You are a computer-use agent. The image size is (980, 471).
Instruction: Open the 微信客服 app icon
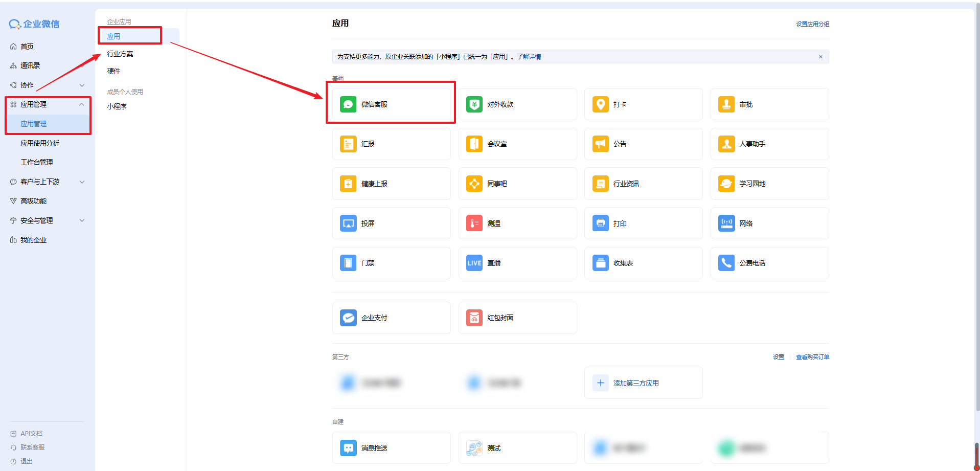tap(348, 104)
